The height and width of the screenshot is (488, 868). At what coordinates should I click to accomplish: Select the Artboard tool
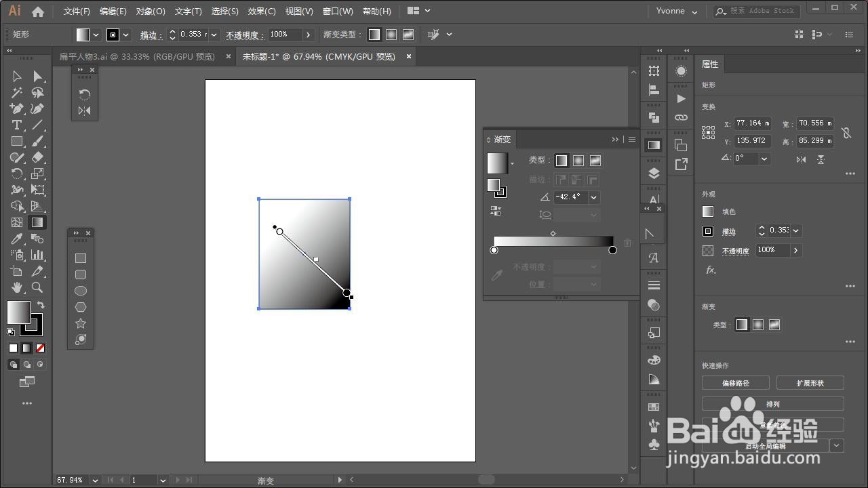[x=17, y=271]
